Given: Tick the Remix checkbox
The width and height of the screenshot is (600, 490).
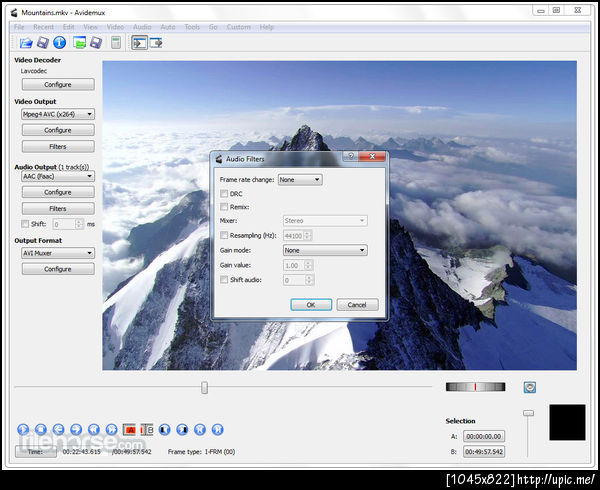Looking at the screenshot, I should 224,207.
